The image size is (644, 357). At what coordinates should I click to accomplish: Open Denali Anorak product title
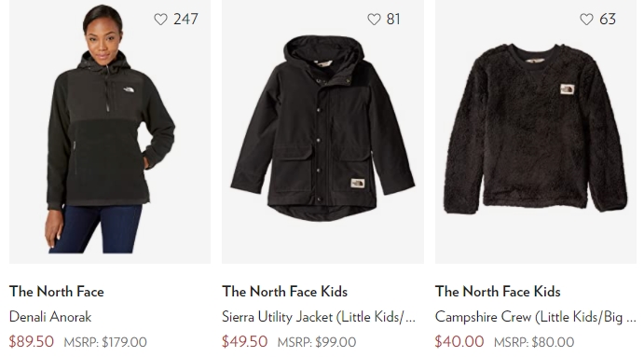click(50, 317)
